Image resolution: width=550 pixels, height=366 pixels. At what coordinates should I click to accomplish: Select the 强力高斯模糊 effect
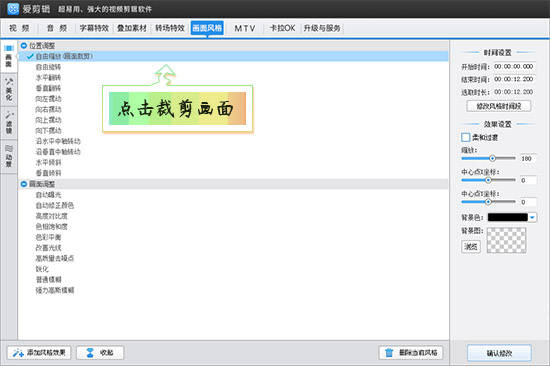coord(55,290)
